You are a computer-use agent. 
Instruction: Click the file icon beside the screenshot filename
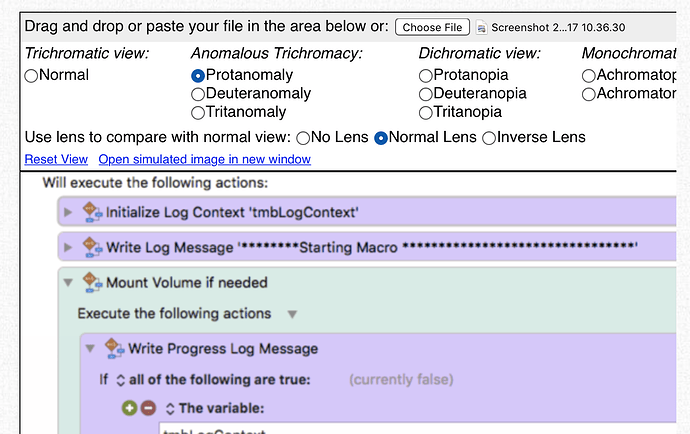(482, 28)
